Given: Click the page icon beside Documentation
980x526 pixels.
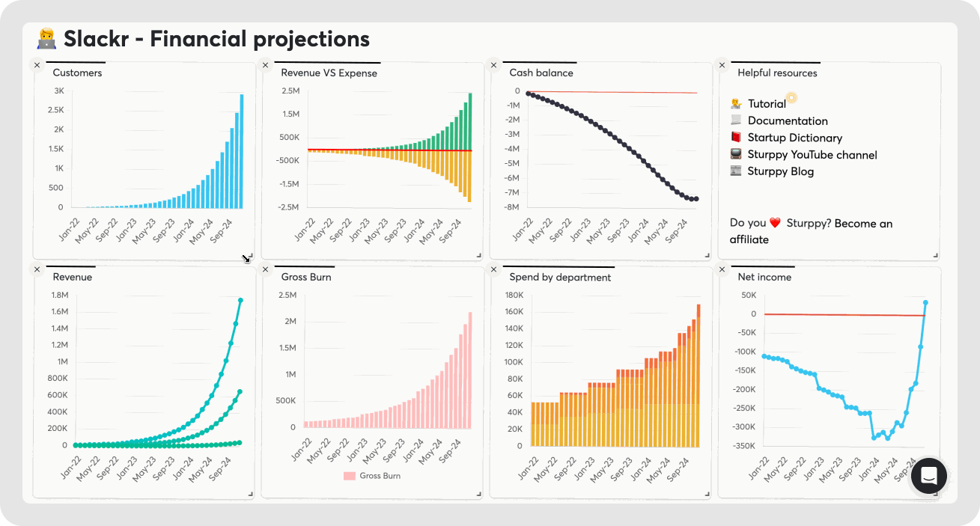Looking at the screenshot, I should tap(735, 120).
